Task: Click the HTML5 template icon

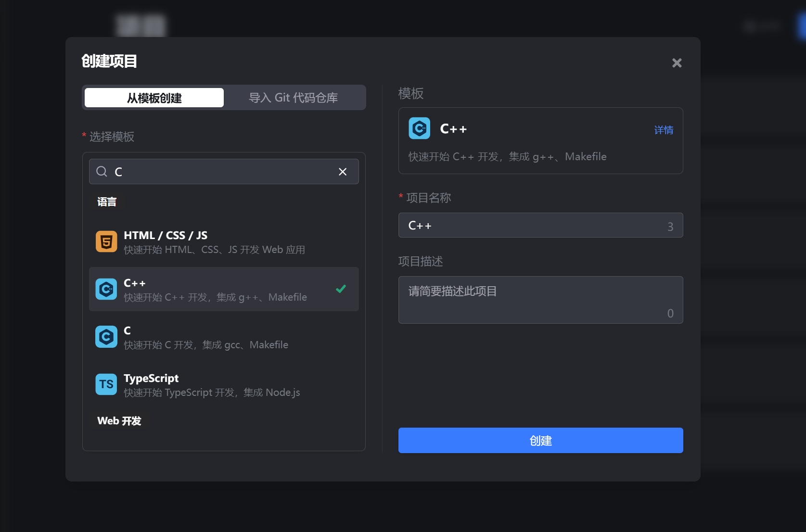Action: 106,241
